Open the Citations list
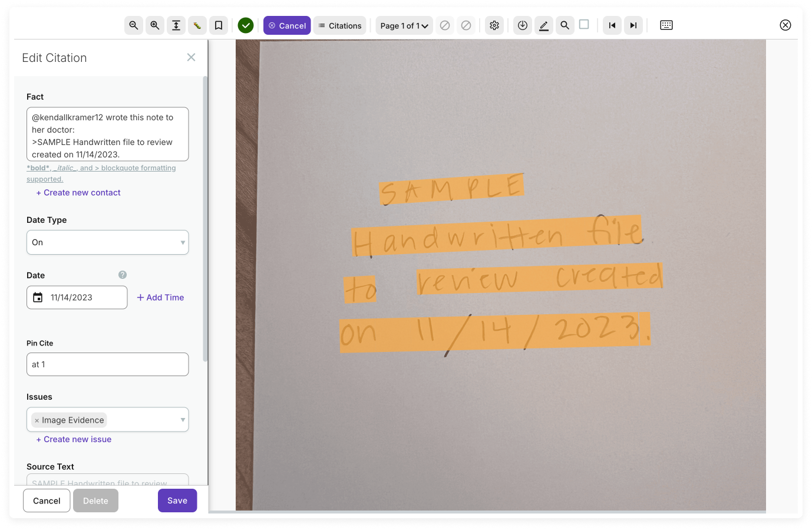 pyautogui.click(x=340, y=25)
